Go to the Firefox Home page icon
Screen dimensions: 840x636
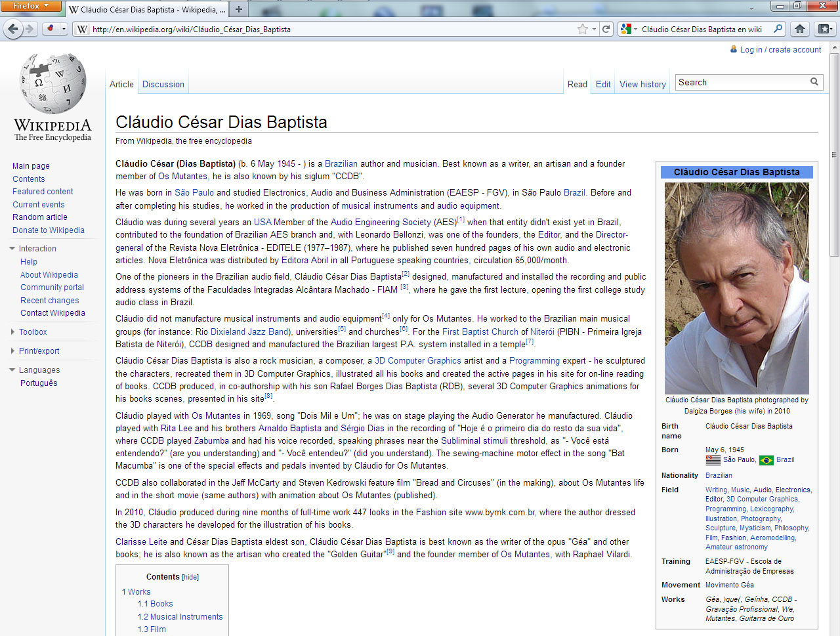pyautogui.click(x=799, y=29)
